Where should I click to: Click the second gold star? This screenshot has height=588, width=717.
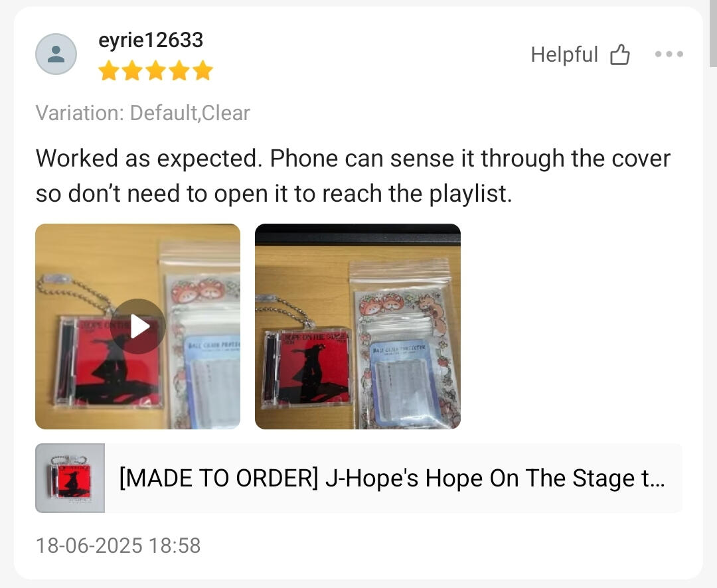(133, 71)
